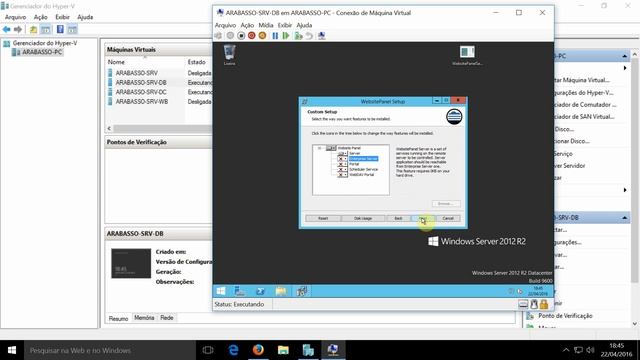This screenshot has width=640, height=360.
Task: Select ARABASSO-SRV-DC virtual machine row
Action: point(159,92)
